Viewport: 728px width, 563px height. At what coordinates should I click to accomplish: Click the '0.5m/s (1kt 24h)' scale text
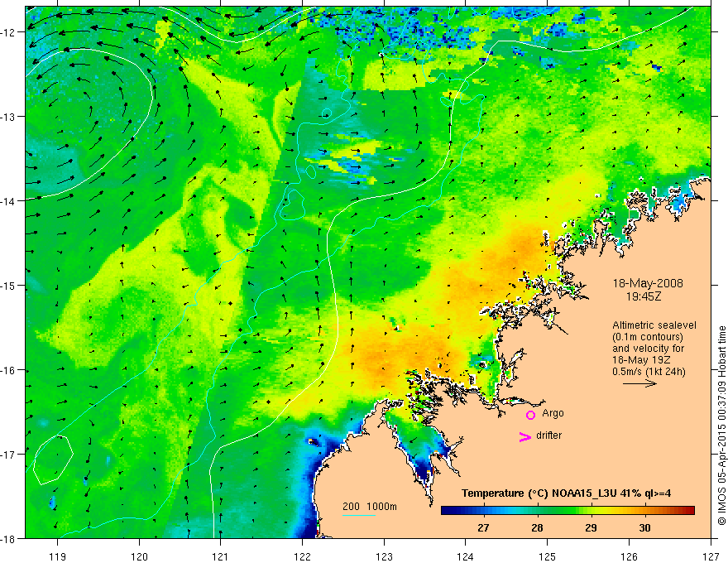649,372
